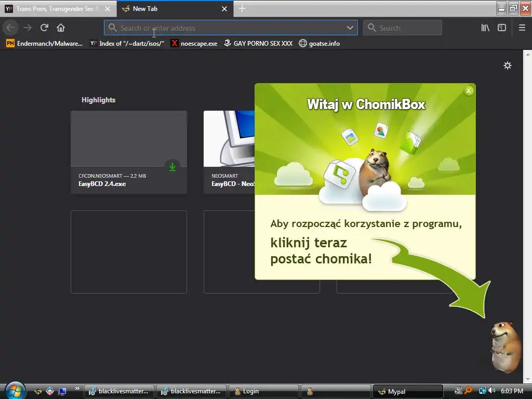
Task: Open the Windows Start orb
Action: (x=15, y=390)
